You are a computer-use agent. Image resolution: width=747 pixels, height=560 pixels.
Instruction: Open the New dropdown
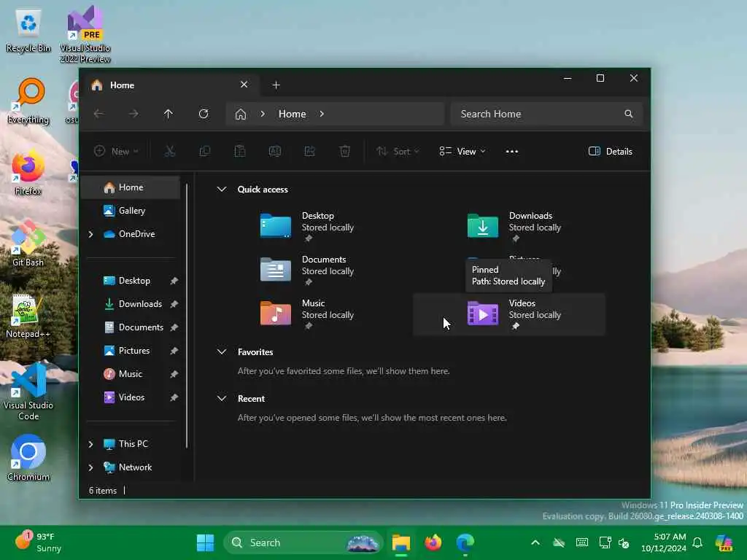pos(116,152)
